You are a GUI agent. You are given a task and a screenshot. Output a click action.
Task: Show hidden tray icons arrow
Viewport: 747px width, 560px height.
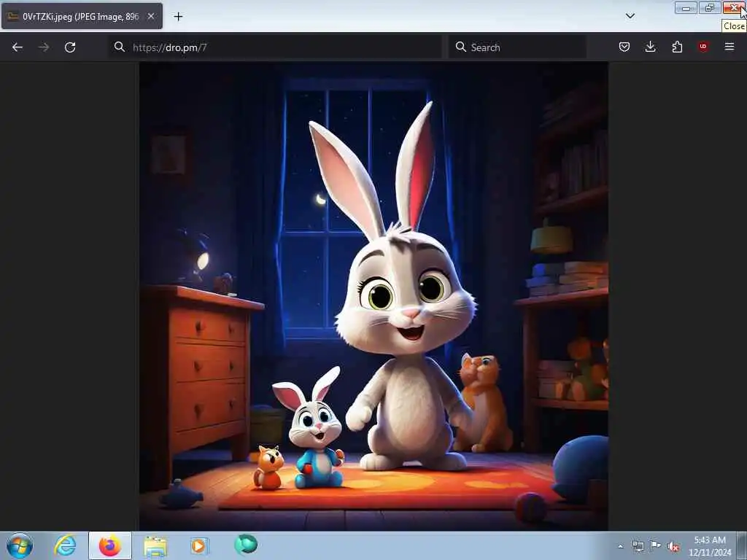tap(620, 546)
